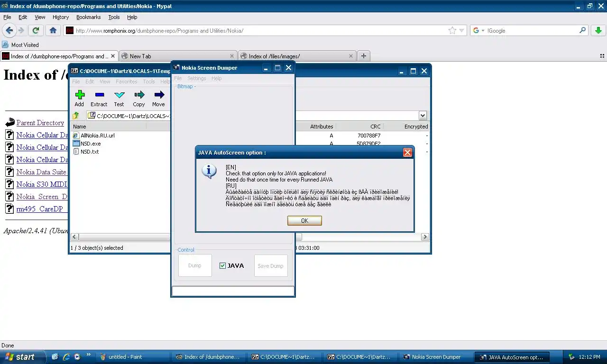The width and height of the screenshot is (607, 364).
Task: Reload the page with the refresh icon
Action: pos(36,30)
